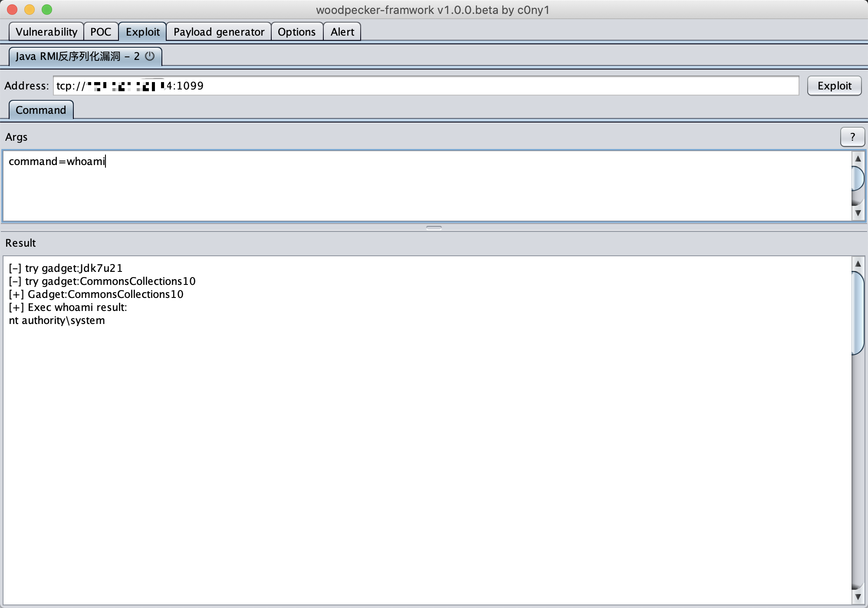This screenshot has height=608, width=868.
Task: Click the green maximize window button
Action: (47, 9)
